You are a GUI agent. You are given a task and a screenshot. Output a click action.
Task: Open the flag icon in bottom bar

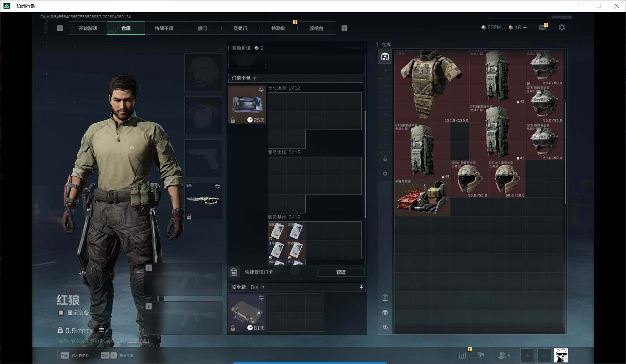click(x=481, y=355)
